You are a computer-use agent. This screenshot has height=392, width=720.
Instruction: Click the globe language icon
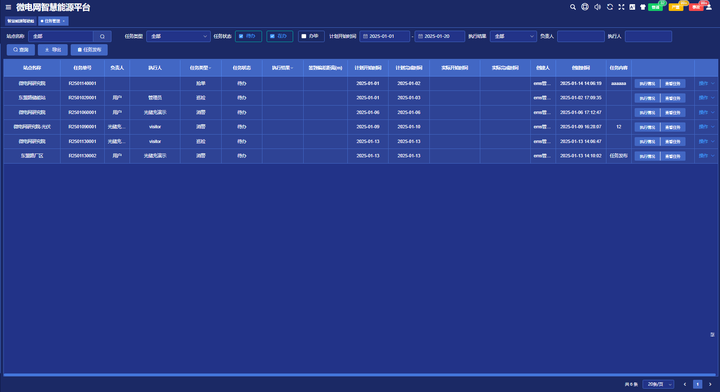[x=585, y=7]
